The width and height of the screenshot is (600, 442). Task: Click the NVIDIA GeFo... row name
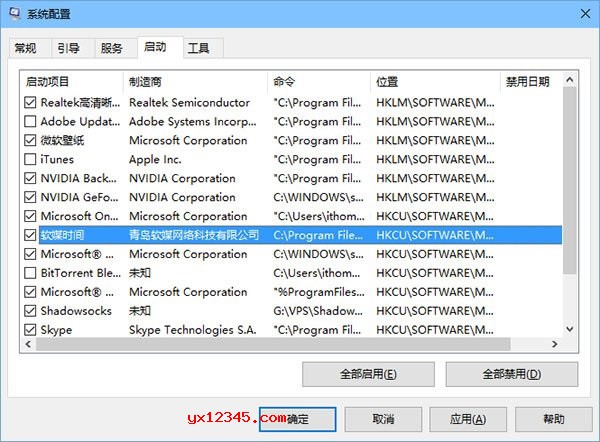click(79, 197)
